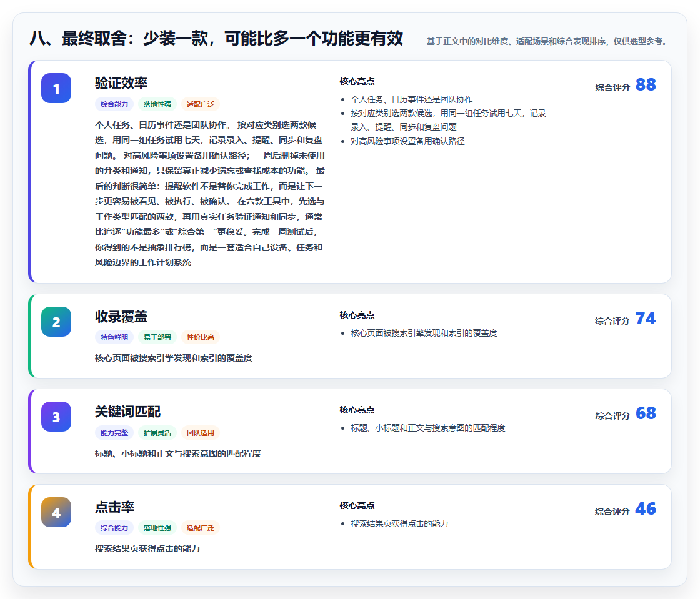Click 核心亮点 heading in 验证效率 card
700x599 pixels.
[x=357, y=81]
